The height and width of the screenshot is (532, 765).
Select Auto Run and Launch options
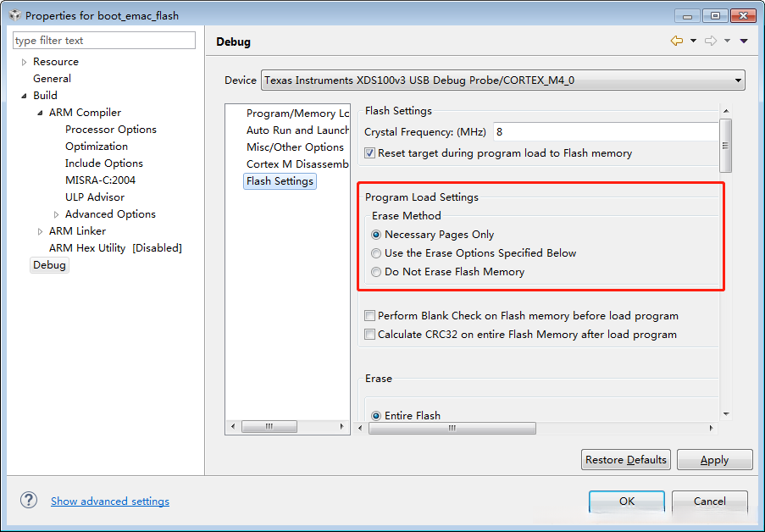[x=297, y=130]
